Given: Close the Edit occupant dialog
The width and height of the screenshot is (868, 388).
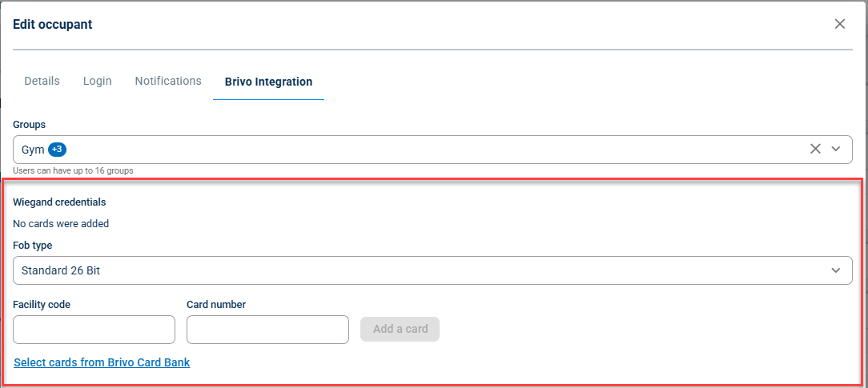Looking at the screenshot, I should [x=840, y=24].
